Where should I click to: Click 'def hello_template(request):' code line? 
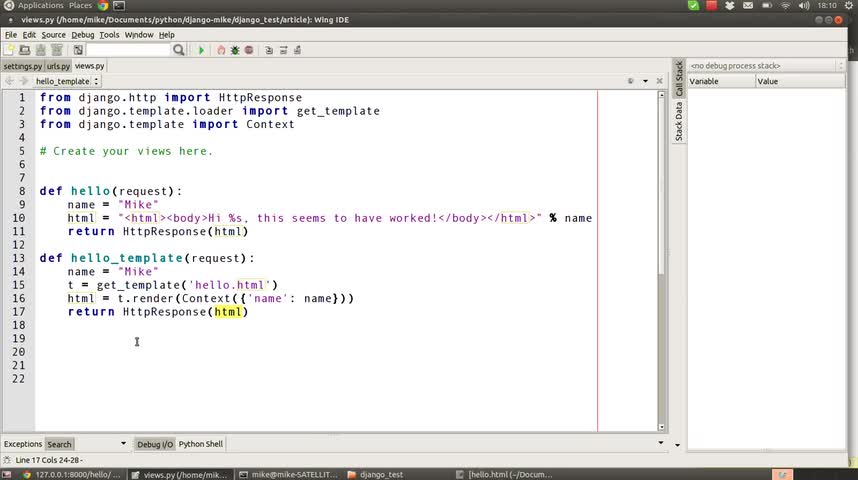tap(147, 258)
